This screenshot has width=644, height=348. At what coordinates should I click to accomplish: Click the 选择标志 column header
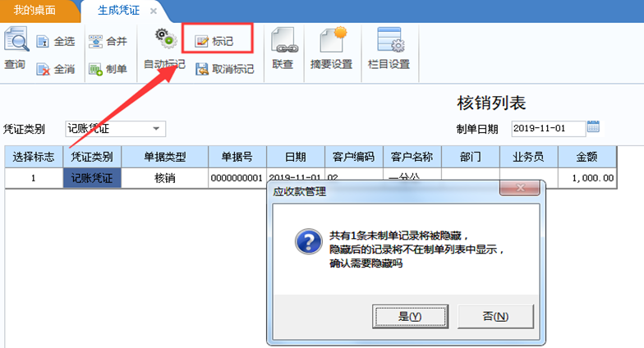[34, 157]
